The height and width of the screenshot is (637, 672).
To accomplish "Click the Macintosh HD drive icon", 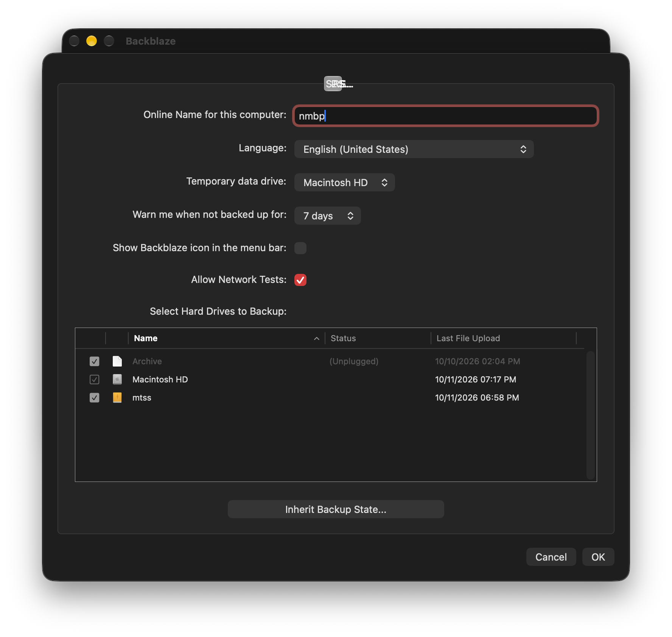I will 117,379.
